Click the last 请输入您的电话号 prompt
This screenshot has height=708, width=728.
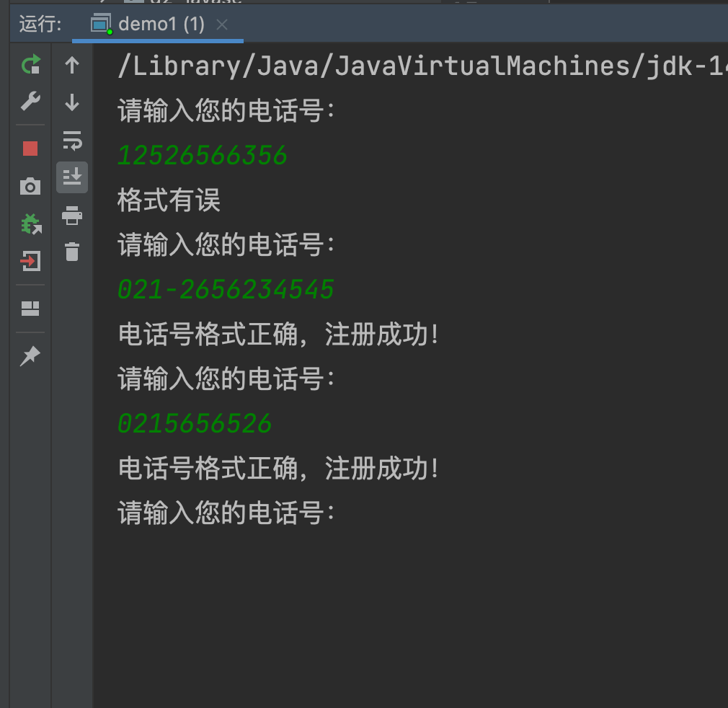[x=226, y=513]
